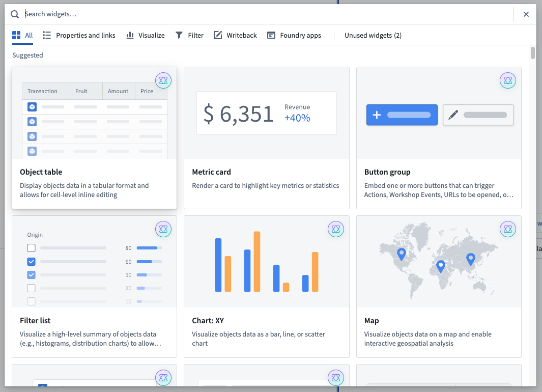Click the pencil button in Button group preview

[x=478, y=115]
